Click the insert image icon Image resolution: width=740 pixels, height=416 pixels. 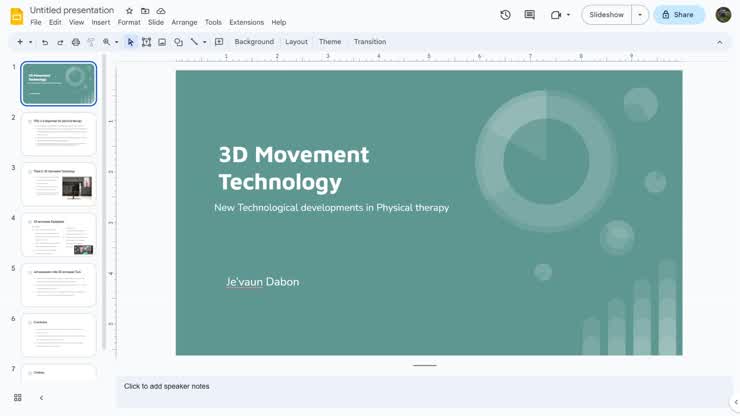click(x=162, y=42)
